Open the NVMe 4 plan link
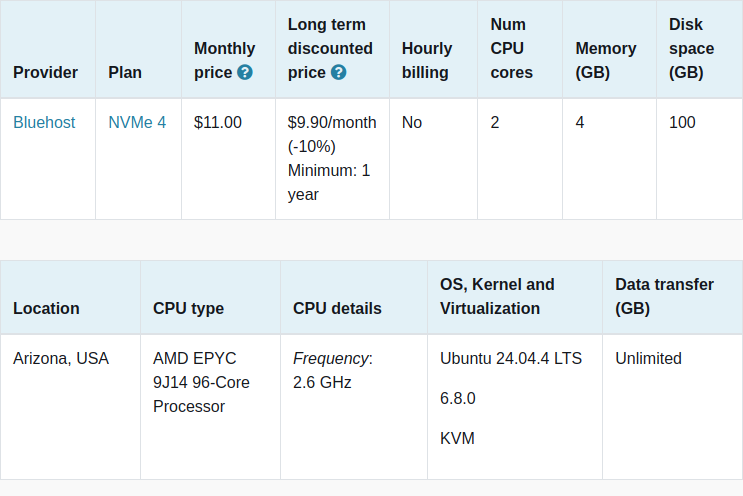 [137, 122]
